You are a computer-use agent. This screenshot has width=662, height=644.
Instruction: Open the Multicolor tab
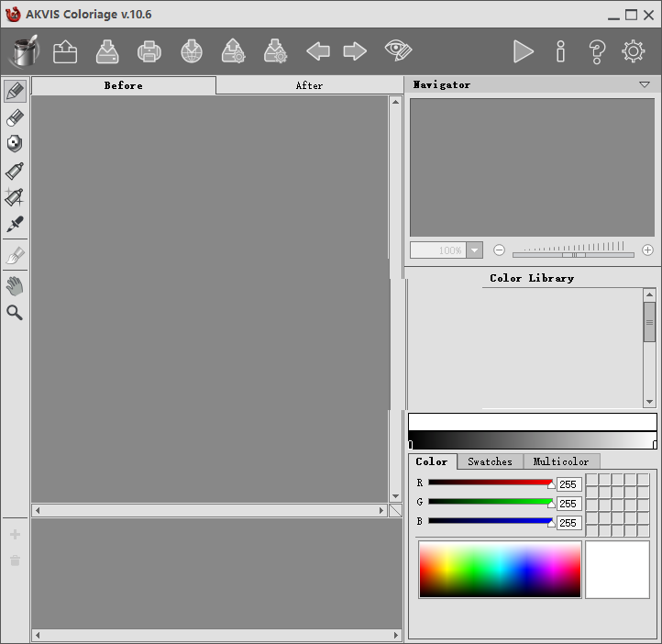coord(561,461)
